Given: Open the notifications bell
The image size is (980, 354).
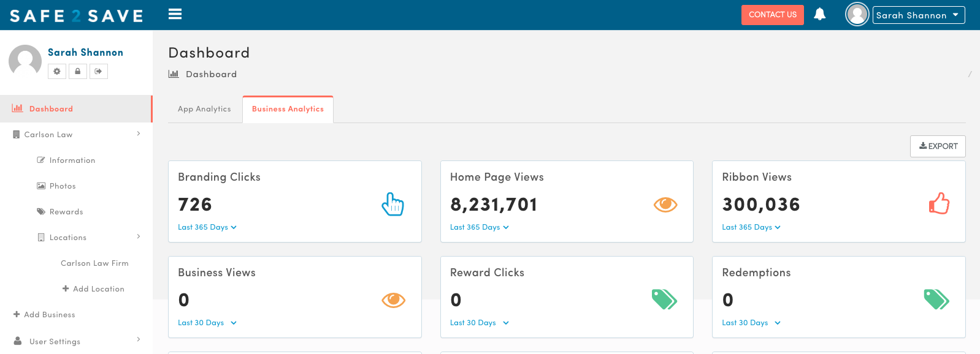Looking at the screenshot, I should coord(820,14).
